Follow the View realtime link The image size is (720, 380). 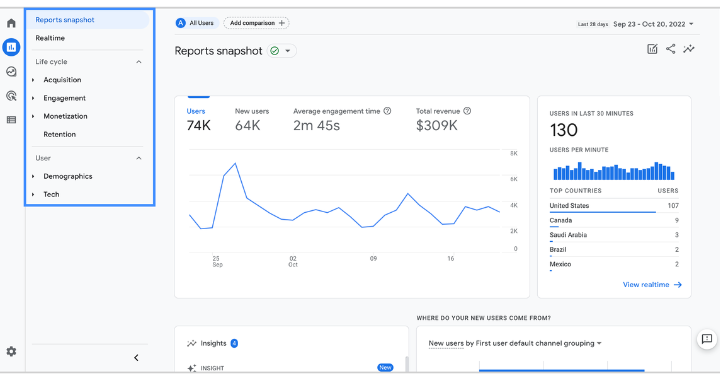point(652,285)
